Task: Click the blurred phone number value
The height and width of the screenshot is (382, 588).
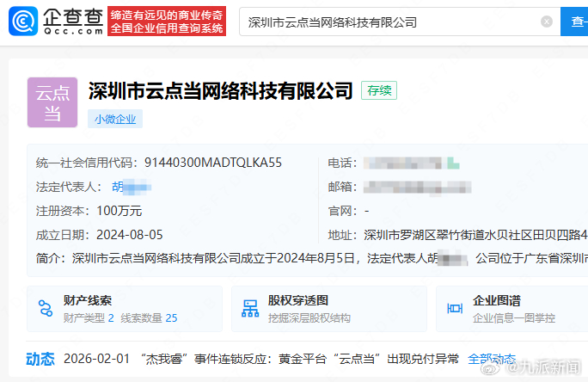Action: [x=403, y=163]
